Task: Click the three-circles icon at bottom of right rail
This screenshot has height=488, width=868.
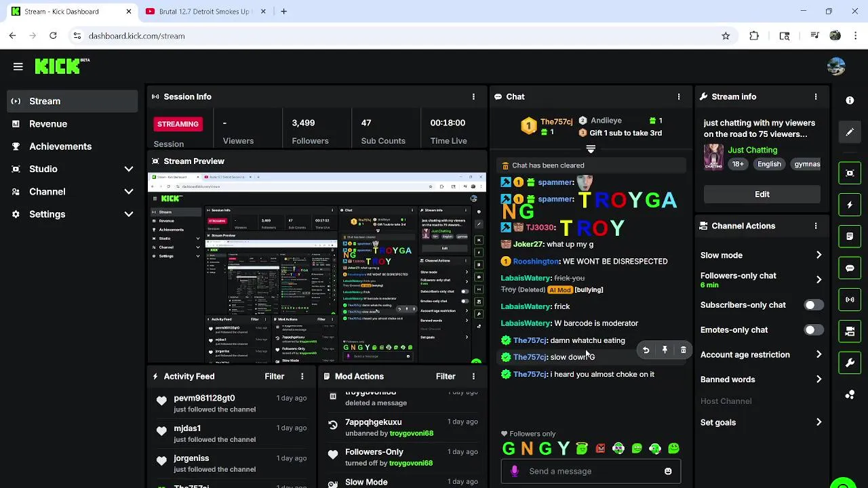Action: tap(850, 394)
